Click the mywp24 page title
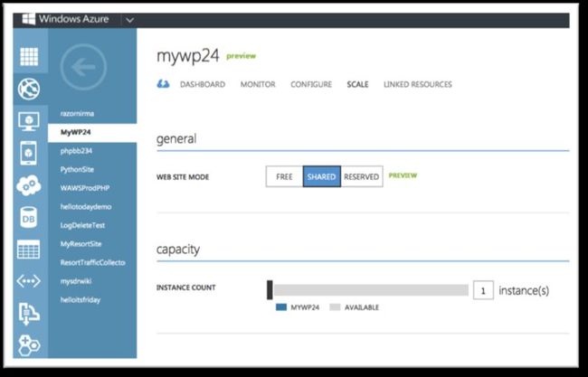 point(188,56)
